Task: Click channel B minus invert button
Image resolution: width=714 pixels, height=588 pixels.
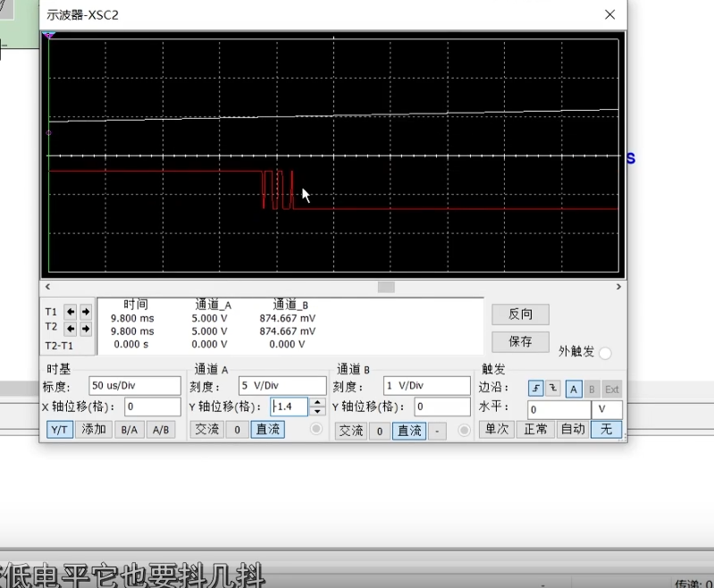Action: click(437, 431)
